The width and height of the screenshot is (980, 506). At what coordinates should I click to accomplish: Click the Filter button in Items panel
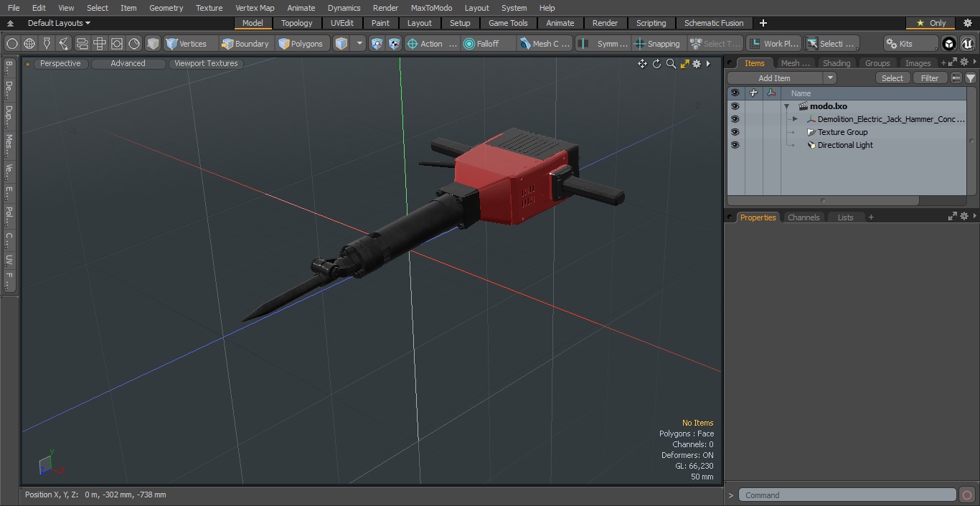click(x=930, y=78)
